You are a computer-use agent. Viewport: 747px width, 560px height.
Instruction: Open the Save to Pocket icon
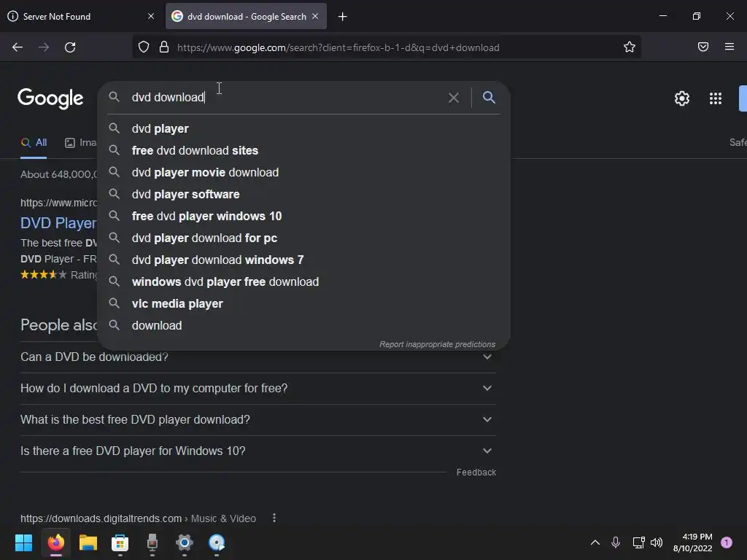703,47
